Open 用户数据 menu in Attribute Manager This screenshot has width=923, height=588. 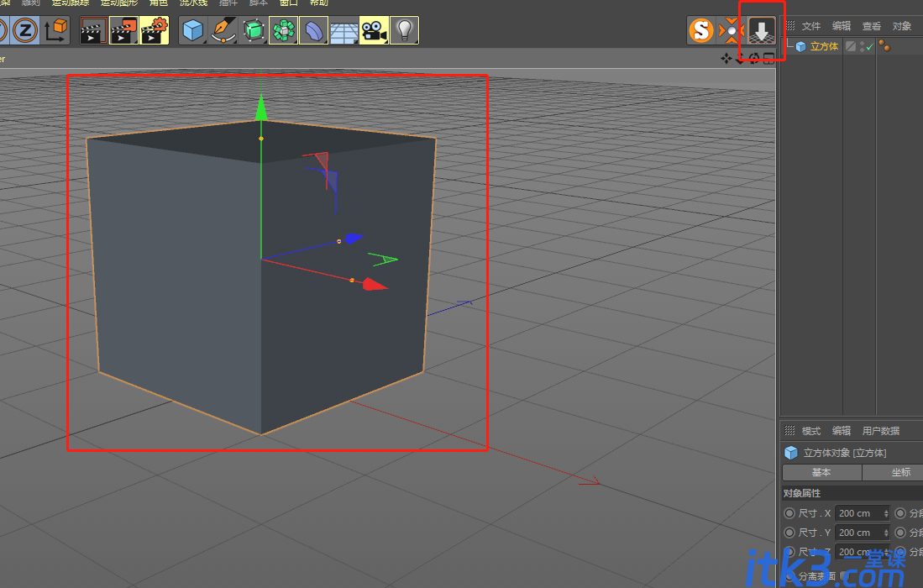[x=881, y=431]
